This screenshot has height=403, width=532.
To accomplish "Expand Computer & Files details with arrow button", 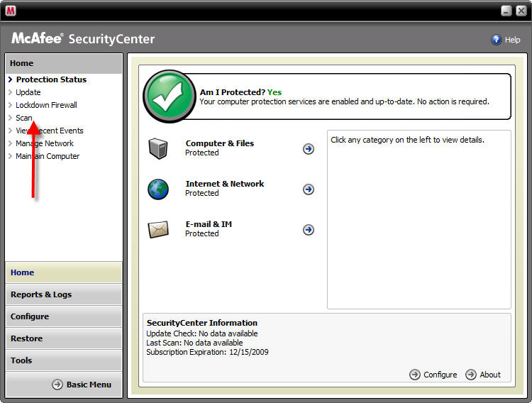I will [308, 149].
